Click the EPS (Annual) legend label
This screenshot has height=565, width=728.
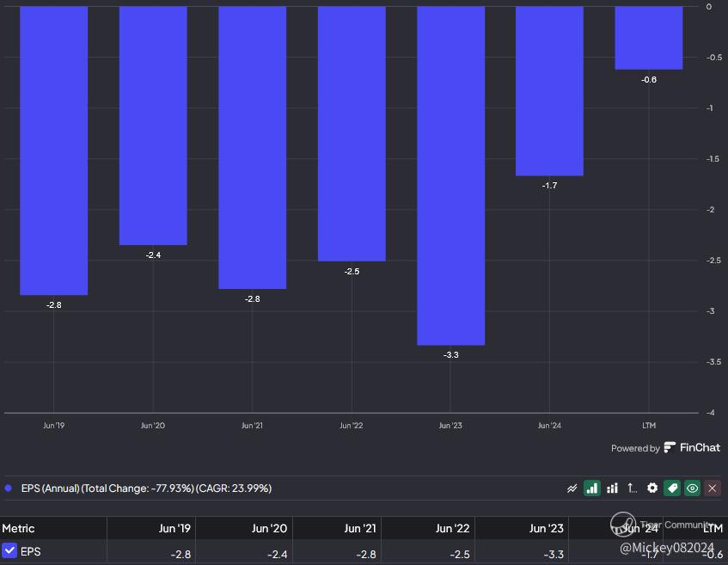pyautogui.click(x=146, y=488)
